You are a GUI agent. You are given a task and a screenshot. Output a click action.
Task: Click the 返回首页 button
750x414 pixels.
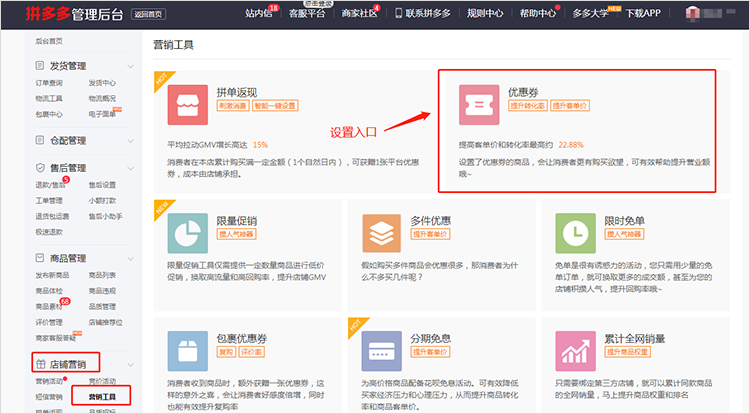coord(148,14)
